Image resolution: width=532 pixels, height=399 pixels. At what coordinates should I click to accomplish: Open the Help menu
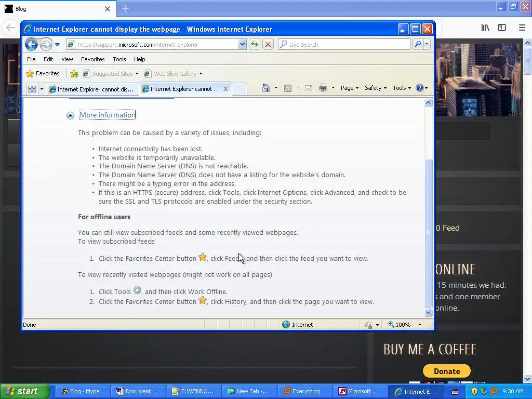tap(139, 59)
